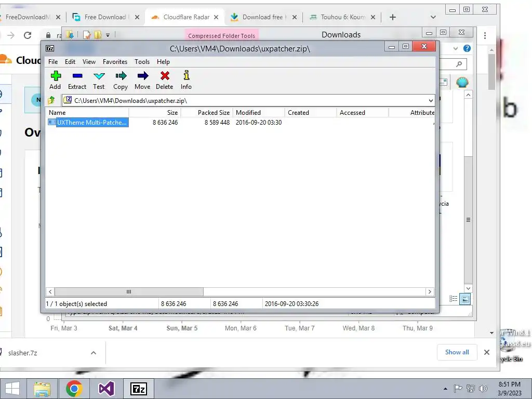Expand the 7-Zip address path dropdown
This screenshot has height=399, width=532.
(431, 100)
